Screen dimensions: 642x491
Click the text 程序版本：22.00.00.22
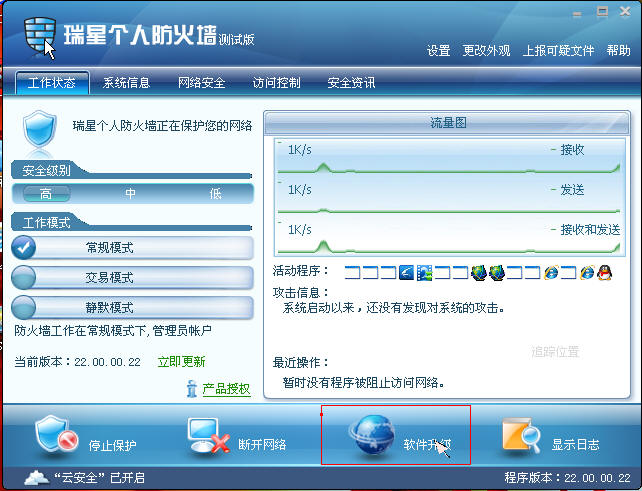click(567, 478)
